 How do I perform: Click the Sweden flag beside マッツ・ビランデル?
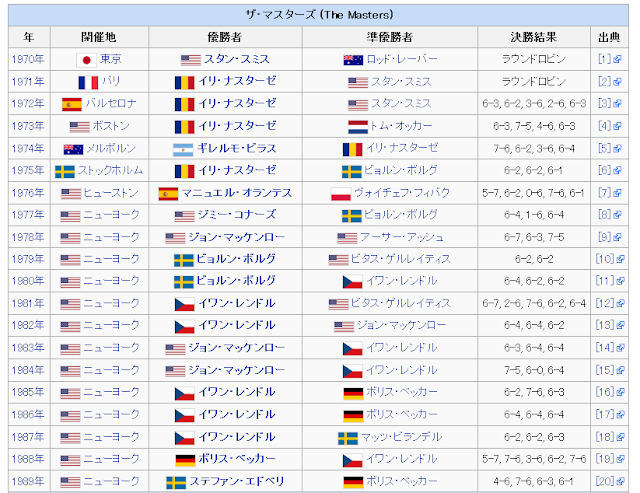(348, 439)
